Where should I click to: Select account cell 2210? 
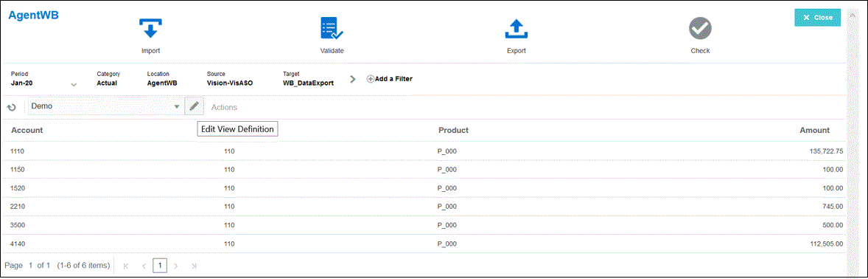coord(17,207)
